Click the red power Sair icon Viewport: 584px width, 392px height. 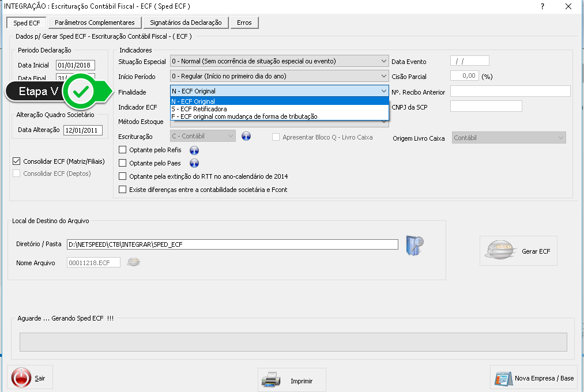tap(21, 378)
